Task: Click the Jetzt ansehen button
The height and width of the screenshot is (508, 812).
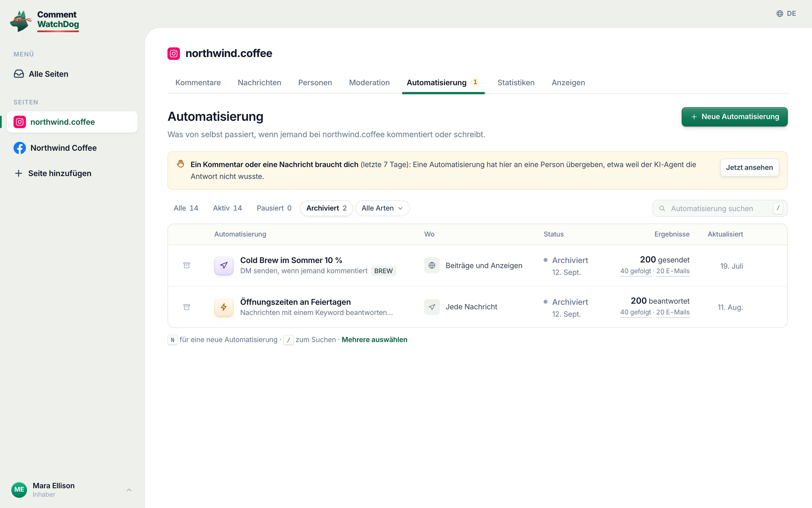Action: click(x=749, y=168)
